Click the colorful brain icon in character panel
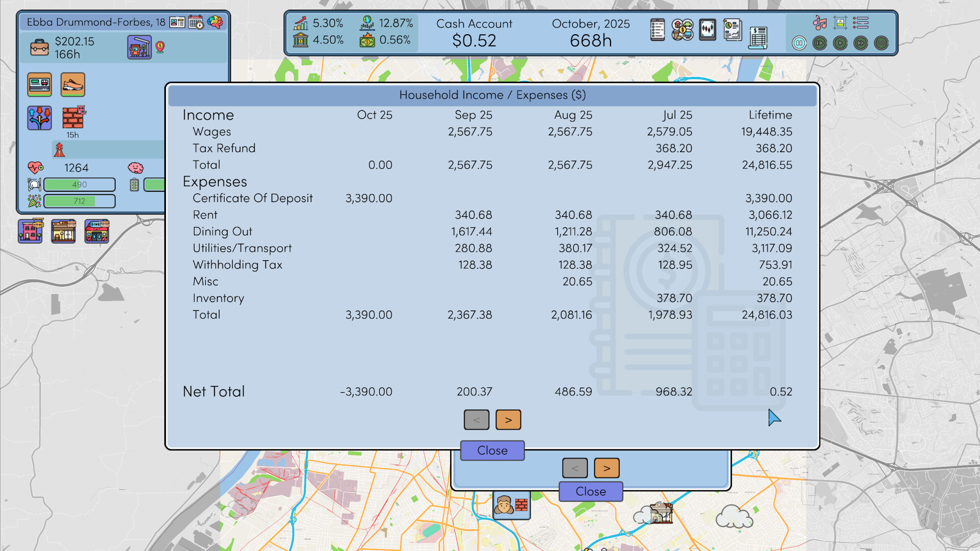Viewport: 980px width, 551px height. (215, 22)
